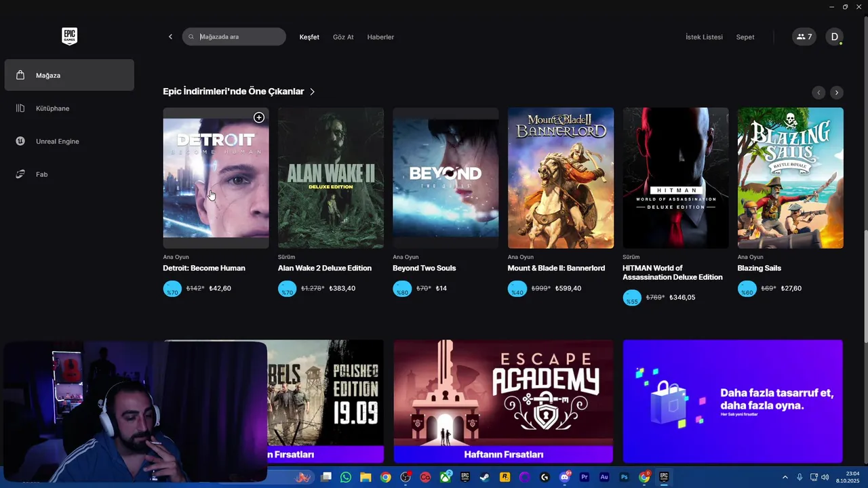Screen dimensions: 868x488
Task: Click the Detroit: Become Human title
Action: pos(204,268)
